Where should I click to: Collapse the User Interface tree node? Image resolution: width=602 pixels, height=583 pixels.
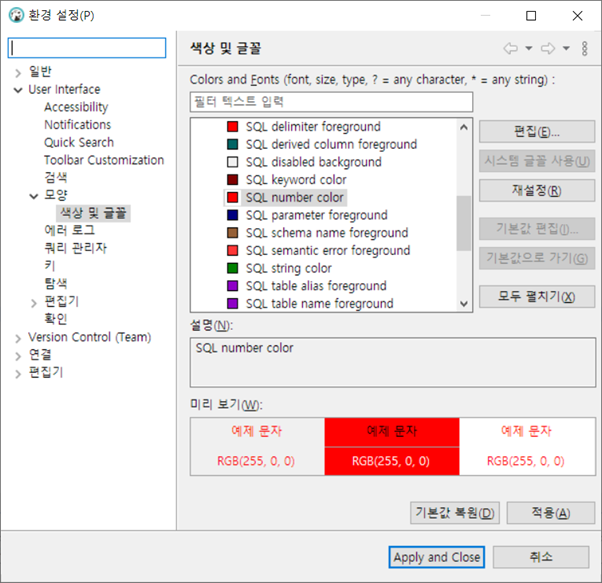coord(18,90)
